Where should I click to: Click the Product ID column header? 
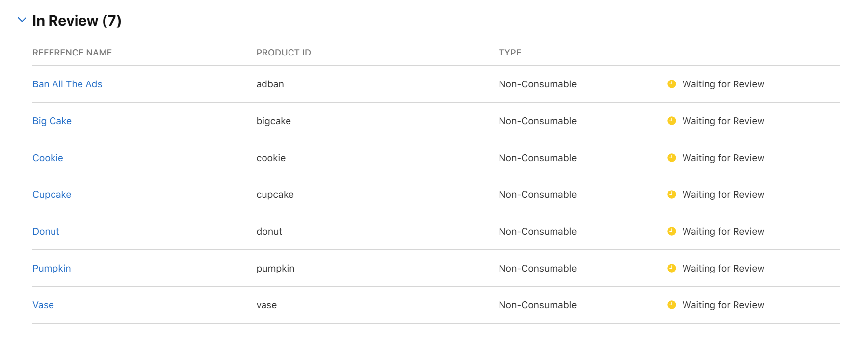coord(284,53)
